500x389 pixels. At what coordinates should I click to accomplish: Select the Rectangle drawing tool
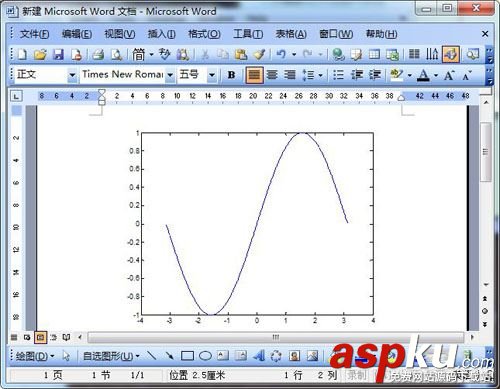tap(187, 356)
